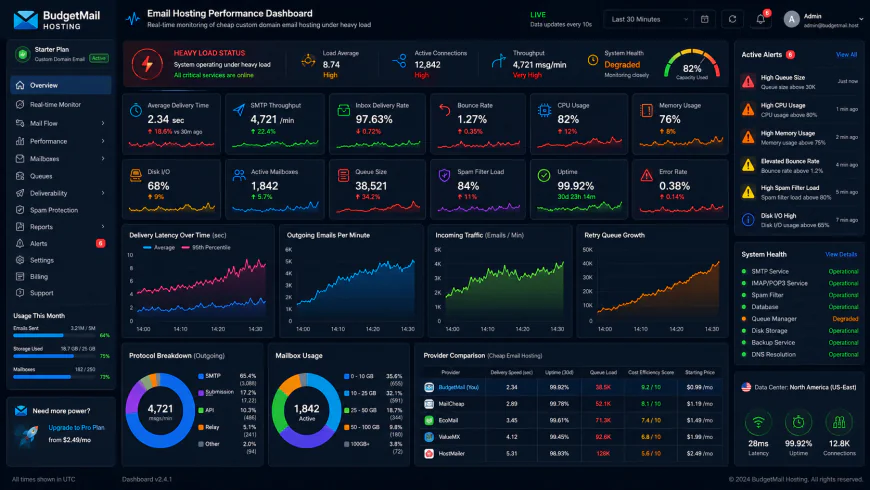Image resolution: width=870 pixels, height=490 pixels.
Task: Click the Inbox Delivery Rate inbox icon
Action: (x=343, y=110)
